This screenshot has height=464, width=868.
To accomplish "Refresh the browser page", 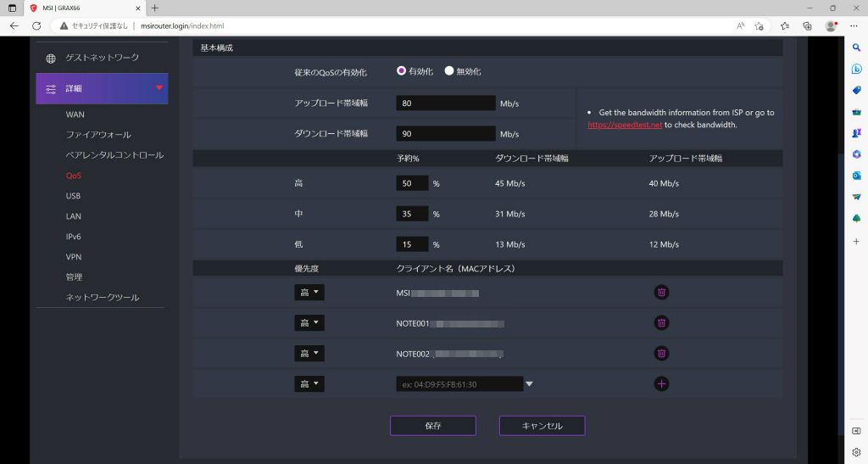I will (36, 26).
